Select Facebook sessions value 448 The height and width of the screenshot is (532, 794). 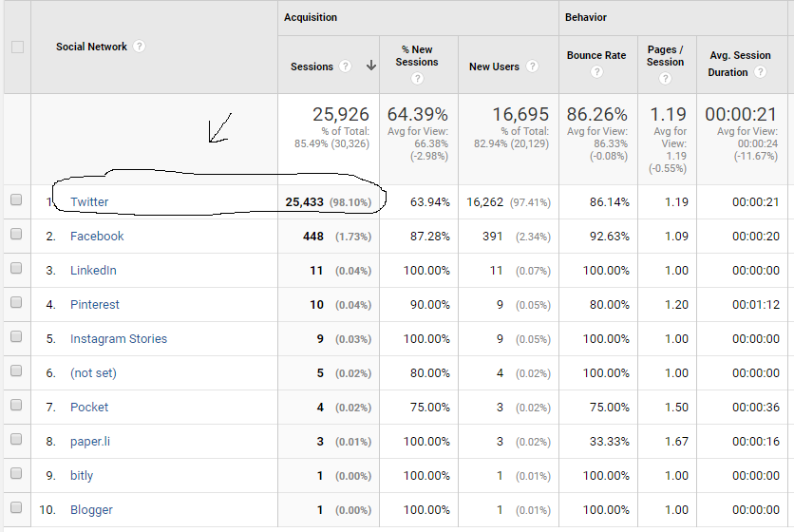click(312, 237)
